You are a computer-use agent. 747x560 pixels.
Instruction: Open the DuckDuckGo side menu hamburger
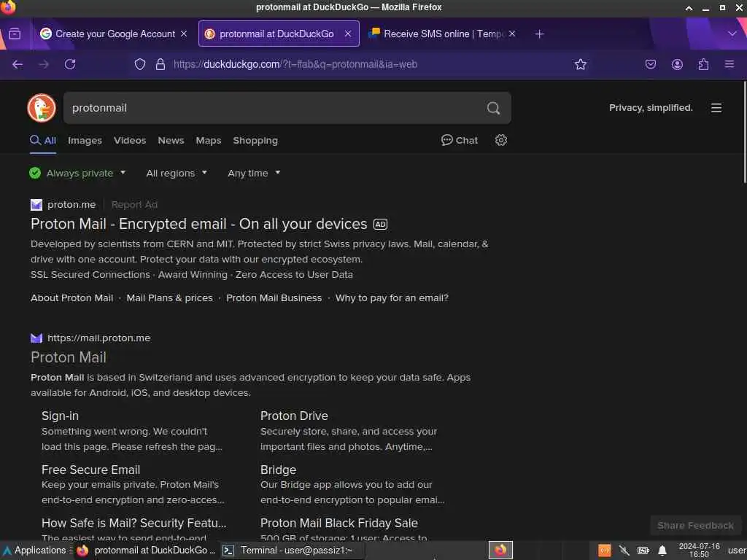tap(716, 108)
